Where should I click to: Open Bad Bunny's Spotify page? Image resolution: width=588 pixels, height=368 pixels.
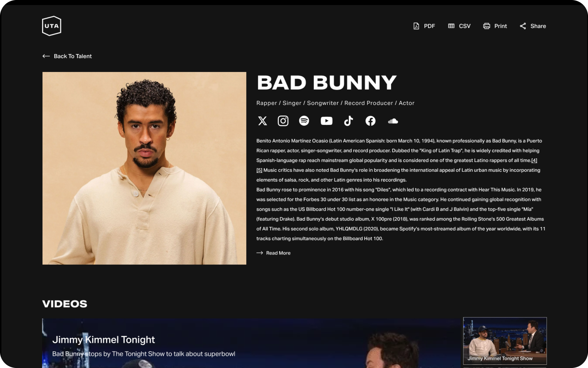[x=304, y=121]
